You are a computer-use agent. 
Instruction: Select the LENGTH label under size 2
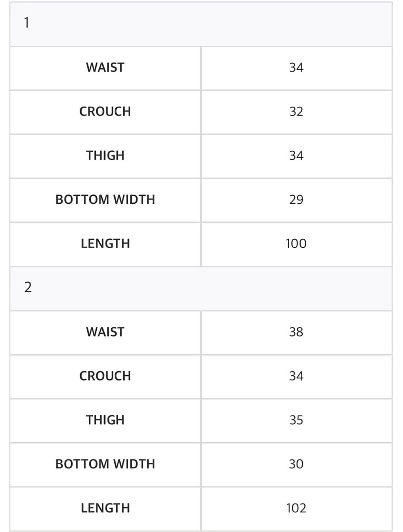(105, 508)
